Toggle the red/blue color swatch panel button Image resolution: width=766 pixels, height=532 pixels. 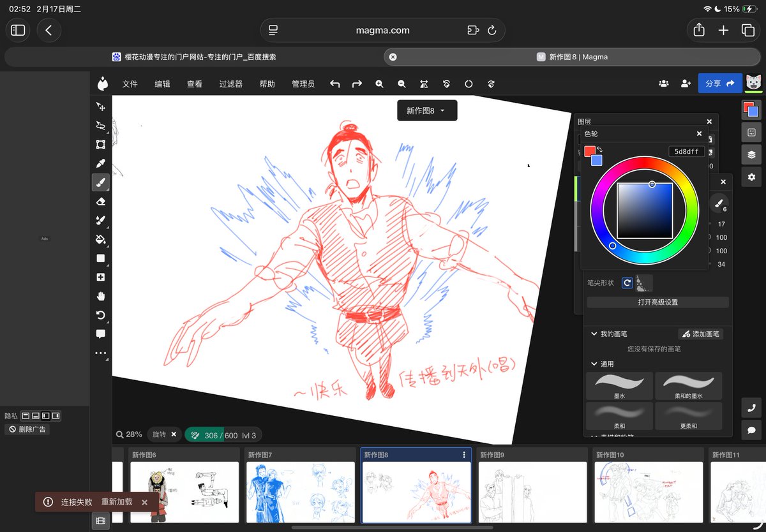click(751, 110)
